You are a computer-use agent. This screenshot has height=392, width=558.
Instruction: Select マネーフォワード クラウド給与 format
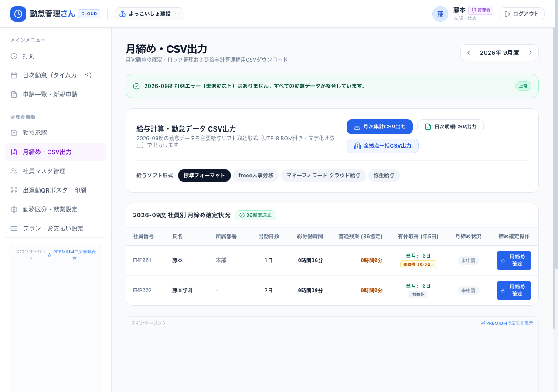point(323,176)
